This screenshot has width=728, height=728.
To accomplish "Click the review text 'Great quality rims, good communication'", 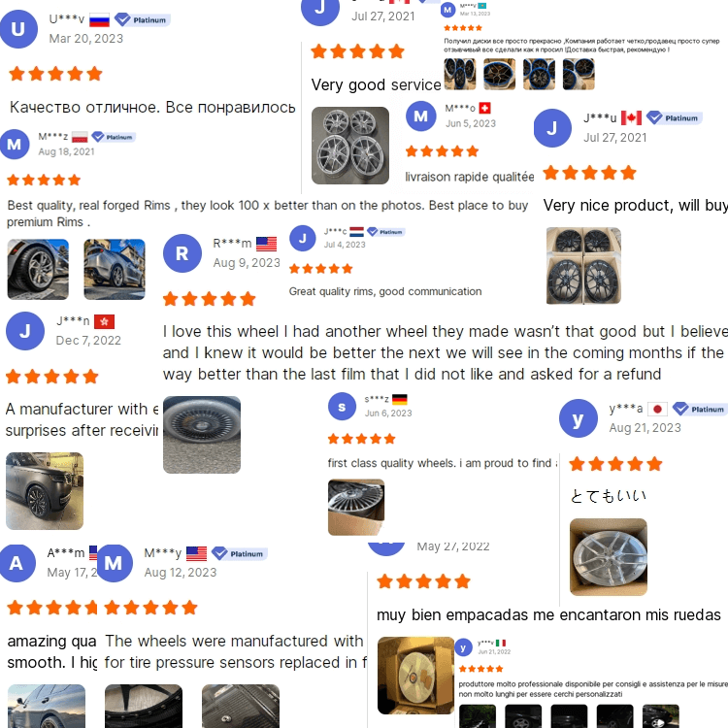I will pyautogui.click(x=385, y=291).
